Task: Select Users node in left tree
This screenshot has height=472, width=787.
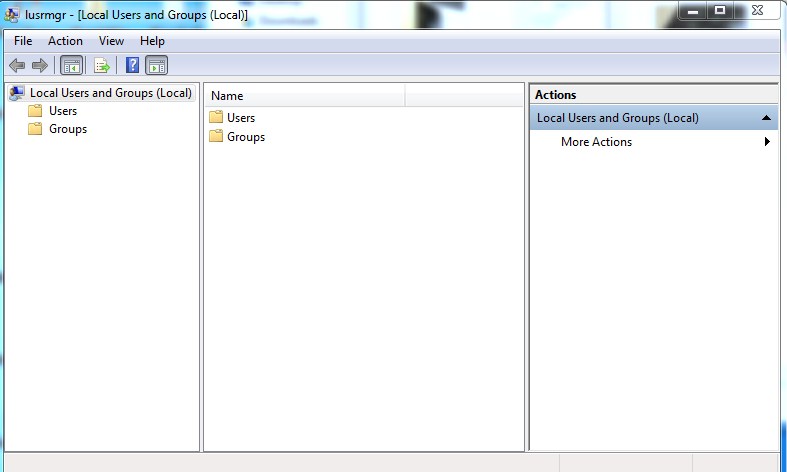Action: 63,111
